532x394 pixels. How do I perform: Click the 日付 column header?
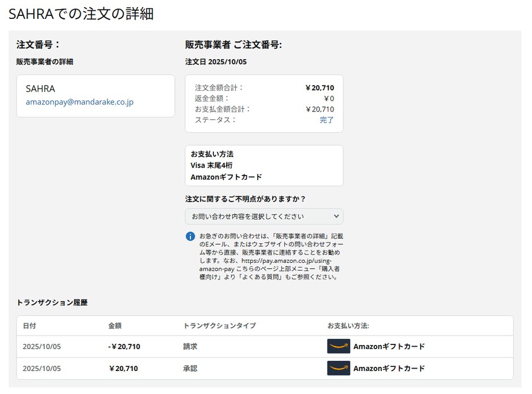pos(30,325)
